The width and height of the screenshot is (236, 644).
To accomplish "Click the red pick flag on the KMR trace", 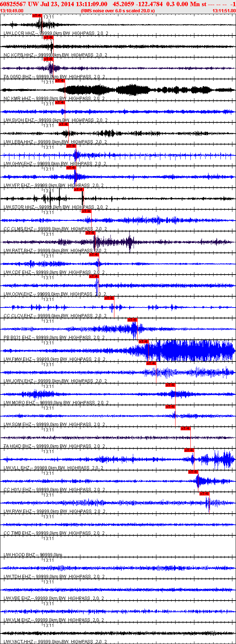I will tap(60, 81).
